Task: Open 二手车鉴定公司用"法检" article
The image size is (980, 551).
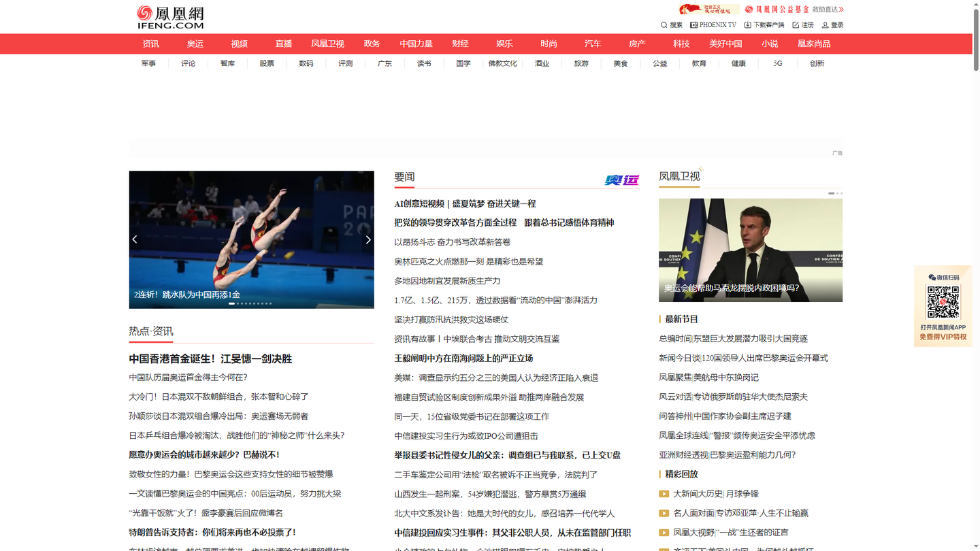Action: pos(495,475)
